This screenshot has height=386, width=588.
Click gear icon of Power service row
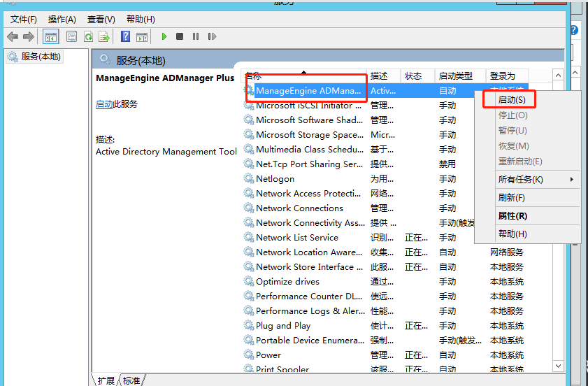click(x=249, y=355)
